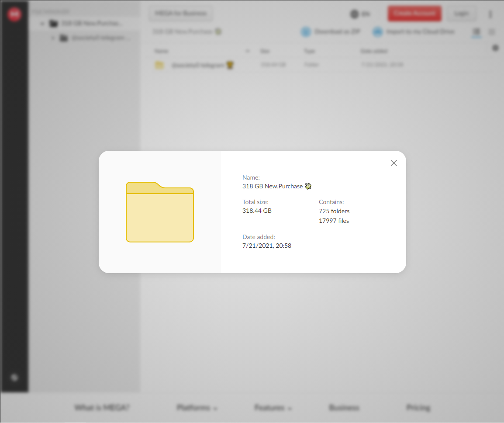Open the language globe selector

360,14
